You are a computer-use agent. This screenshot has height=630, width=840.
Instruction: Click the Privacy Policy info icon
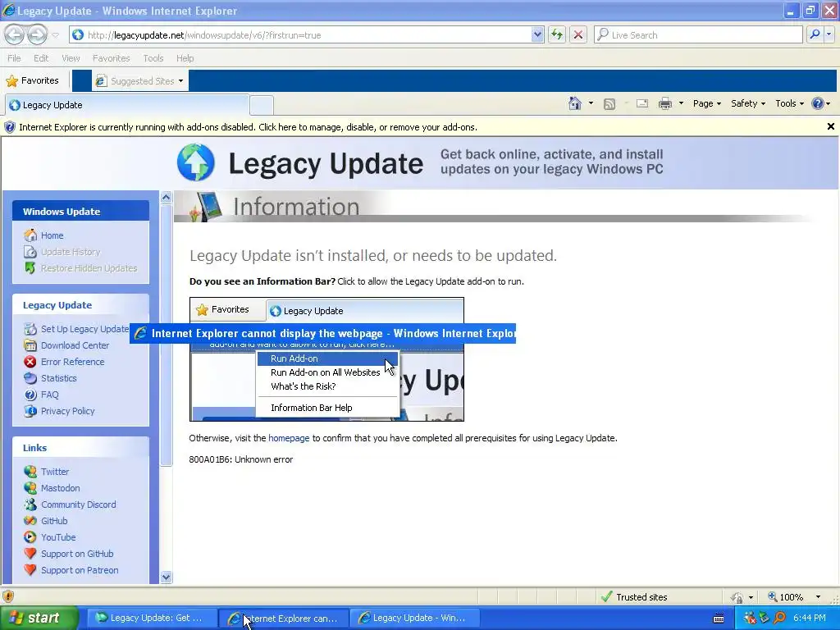[x=30, y=411]
